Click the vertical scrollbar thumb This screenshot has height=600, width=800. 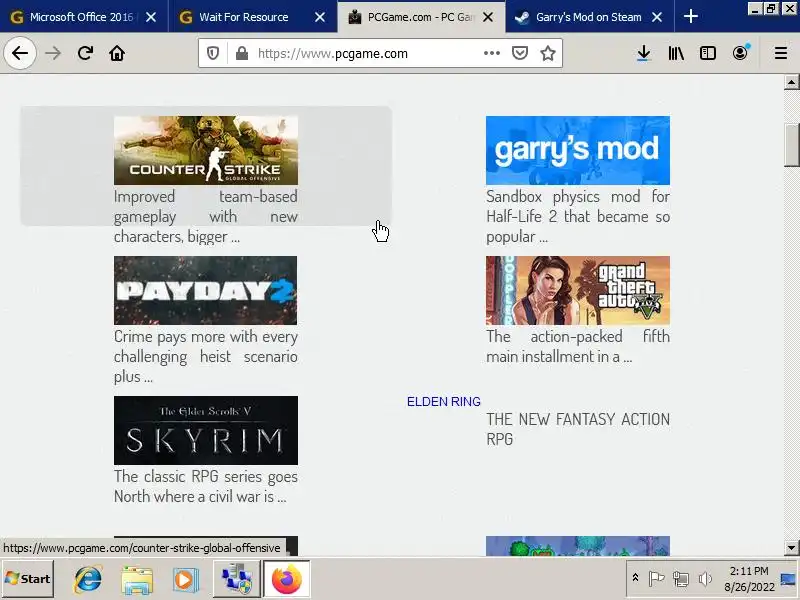pyautogui.click(x=791, y=145)
